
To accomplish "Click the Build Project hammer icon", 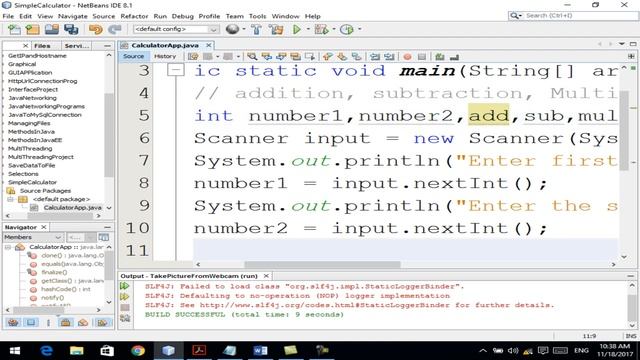I will click(x=256, y=29).
